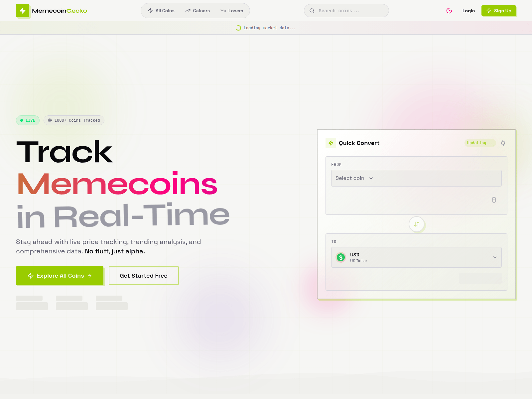Click the search magnifier icon
532x399 pixels.
pyautogui.click(x=312, y=11)
